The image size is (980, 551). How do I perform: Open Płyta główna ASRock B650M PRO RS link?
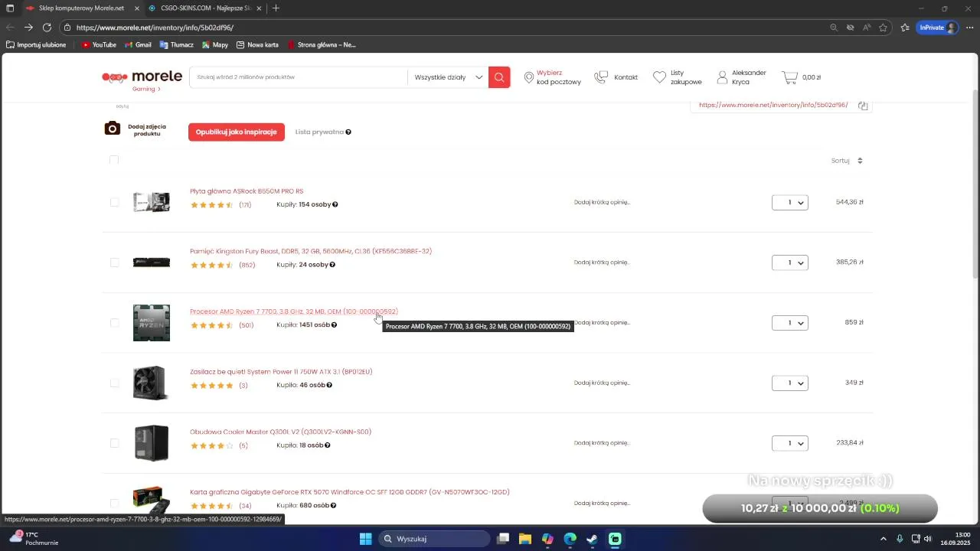point(247,191)
